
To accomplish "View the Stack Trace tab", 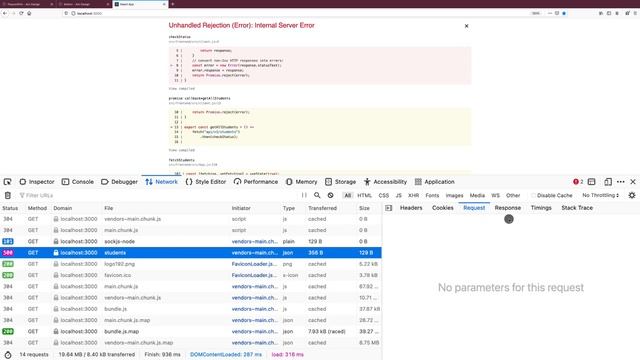I will pos(577,208).
